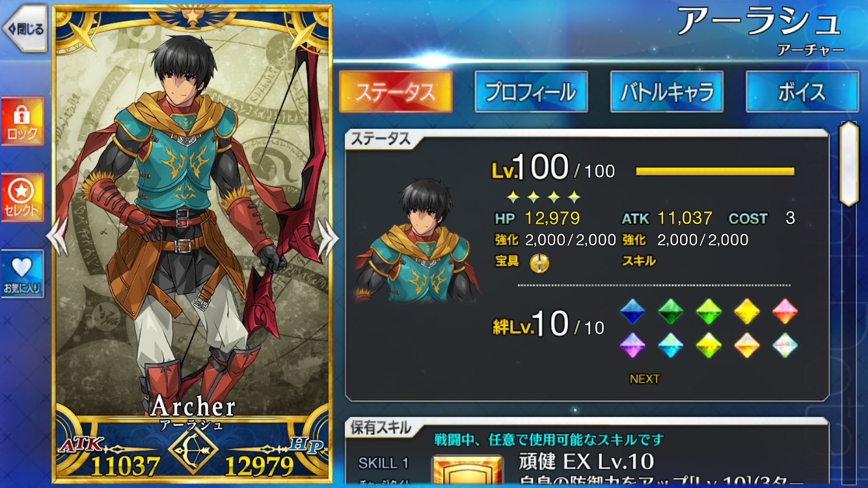Show next servant with right arrow

pyautogui.click(x=328, y=237)
